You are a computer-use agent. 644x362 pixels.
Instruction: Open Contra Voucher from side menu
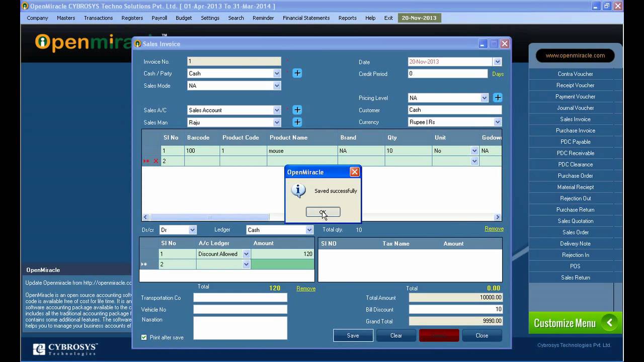(x=575, y=74)
